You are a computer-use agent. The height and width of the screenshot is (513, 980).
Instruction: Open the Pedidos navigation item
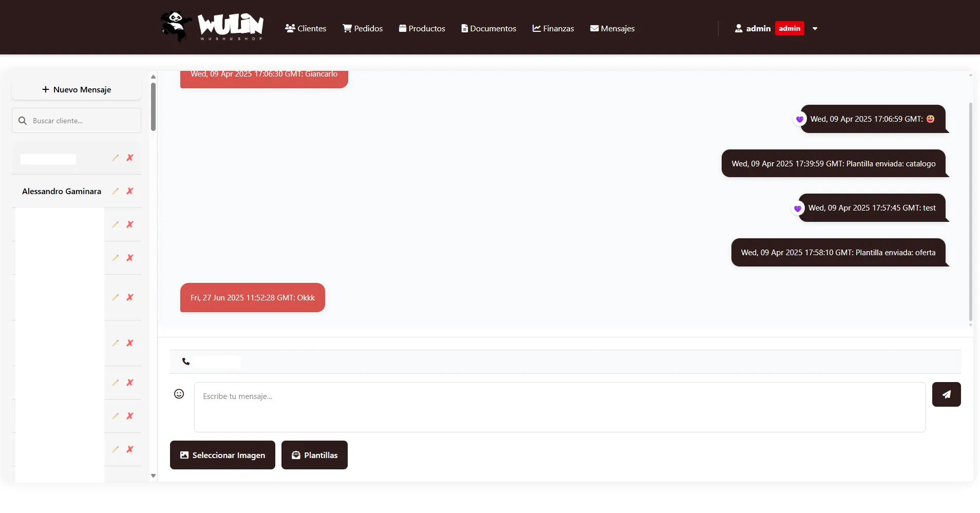363,29
